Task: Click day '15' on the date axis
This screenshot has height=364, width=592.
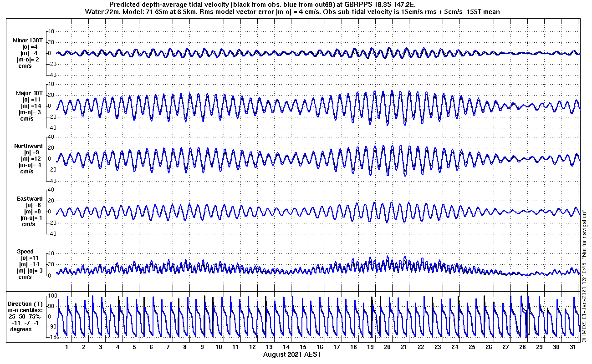Action: (303, 347)
